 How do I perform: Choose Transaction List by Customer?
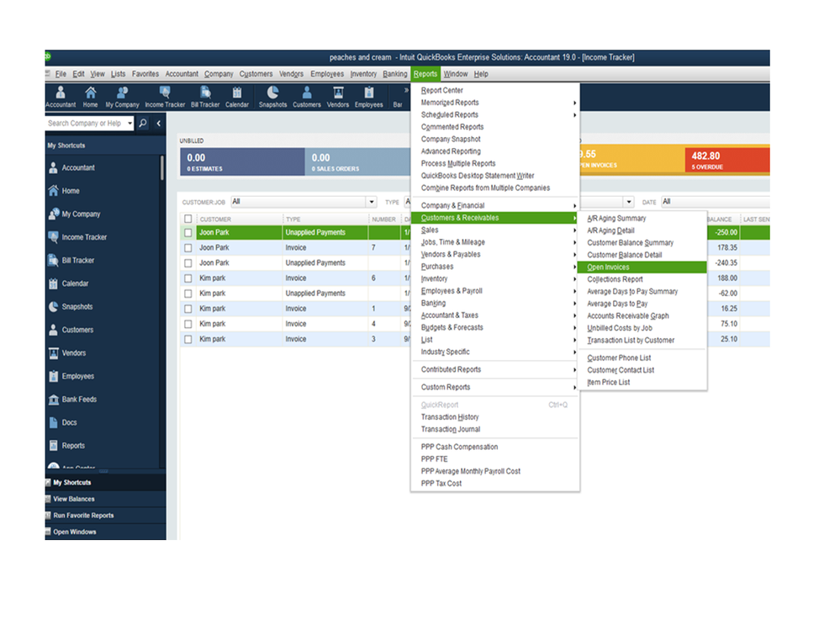click(642, 340)
